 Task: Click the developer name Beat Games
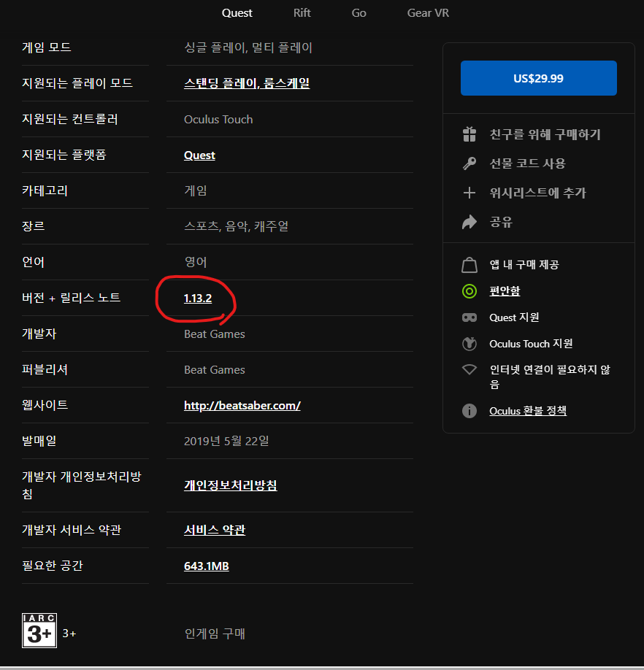click(x=215, y=334)
